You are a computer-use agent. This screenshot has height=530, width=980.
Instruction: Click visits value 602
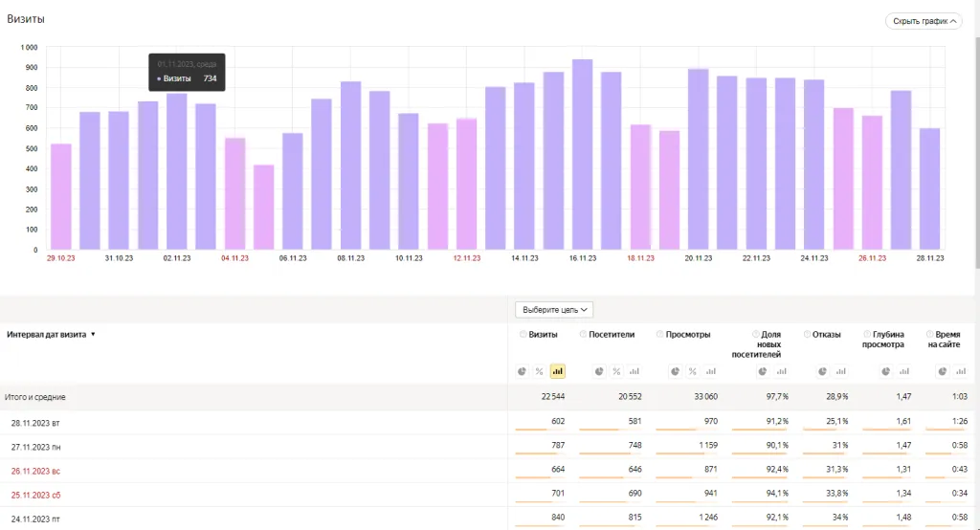[558, 421]
